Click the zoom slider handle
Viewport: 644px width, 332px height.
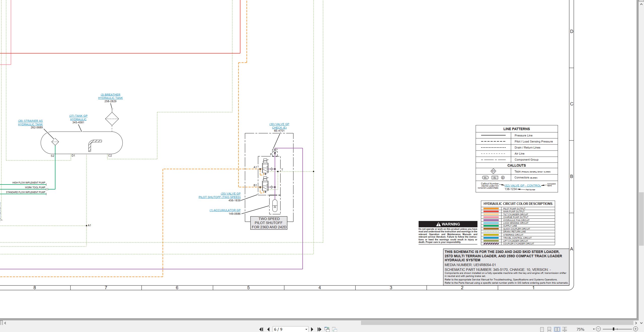click(x=614, y=329)
